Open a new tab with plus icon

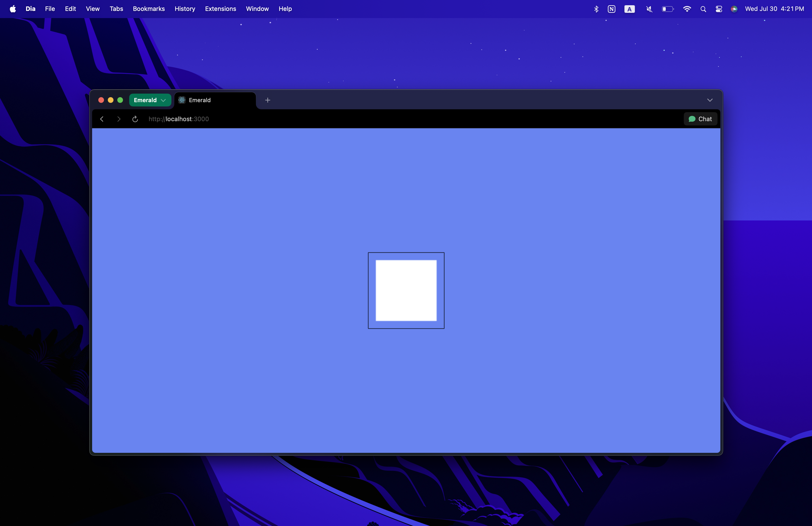pos(268,100)
